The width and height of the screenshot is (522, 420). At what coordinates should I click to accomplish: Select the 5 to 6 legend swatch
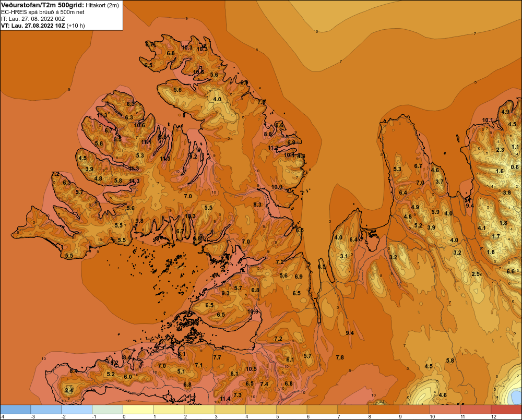coord(291,409)
